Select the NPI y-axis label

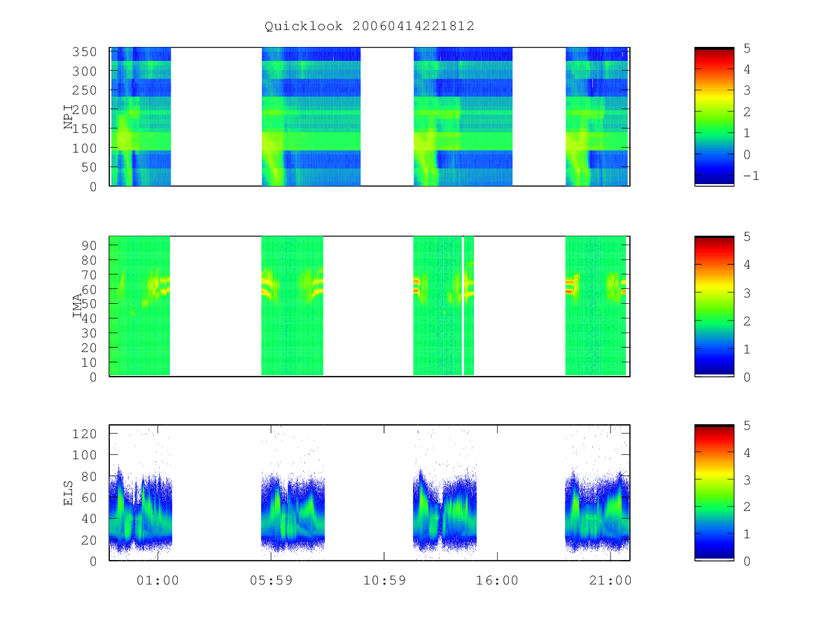click(x=68, y=117)
